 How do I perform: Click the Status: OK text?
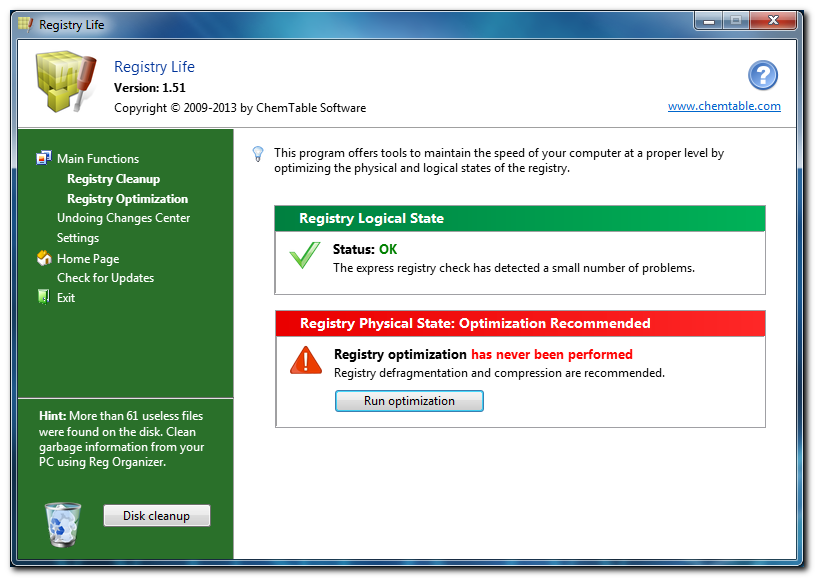pyautogui.click(x=365, y=249)
